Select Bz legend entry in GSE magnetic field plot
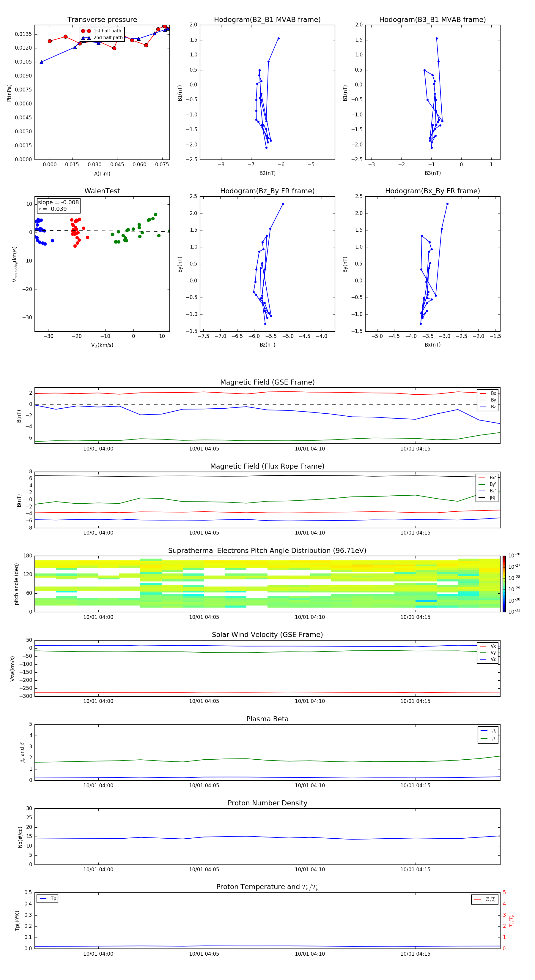The height and width of the screenshot is (980, 535). coord(488,407)
